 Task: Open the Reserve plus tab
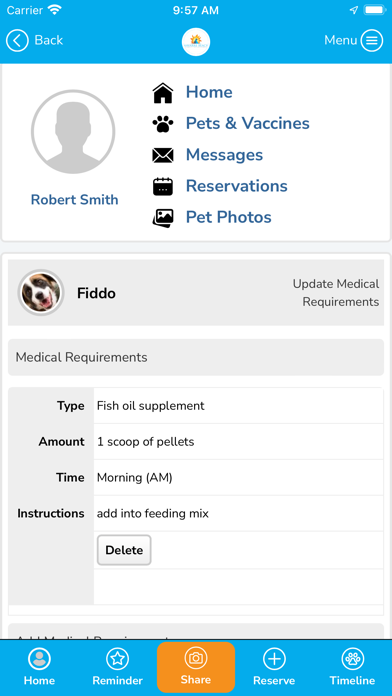[274, 667]
